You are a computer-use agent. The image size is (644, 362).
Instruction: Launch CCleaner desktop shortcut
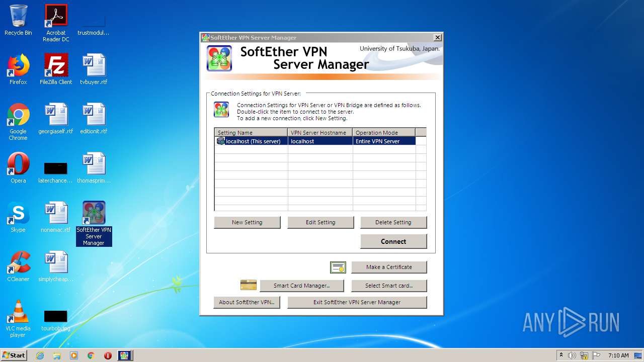point(18,266)
